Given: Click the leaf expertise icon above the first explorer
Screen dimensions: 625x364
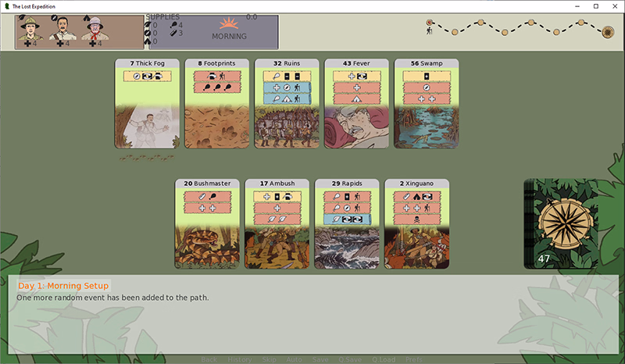Looking at the screenshot, I should coord(22,17).
